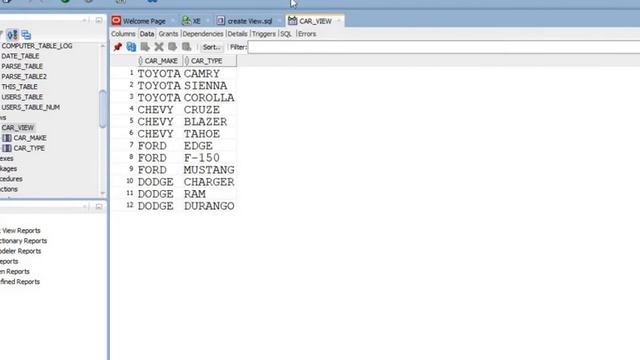Image resolution: width=640 pixels, height=360 pixels.
Task: Select PARSE_TABLE2 in the tree
Action: (24, 76)
